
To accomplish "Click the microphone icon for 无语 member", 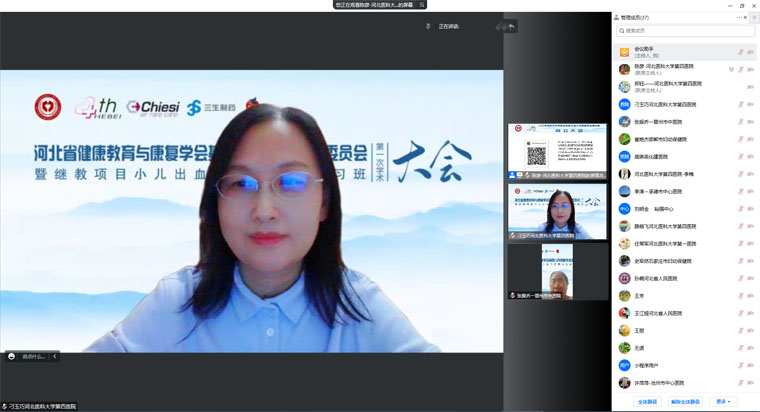I will click(x=741, y=348).
